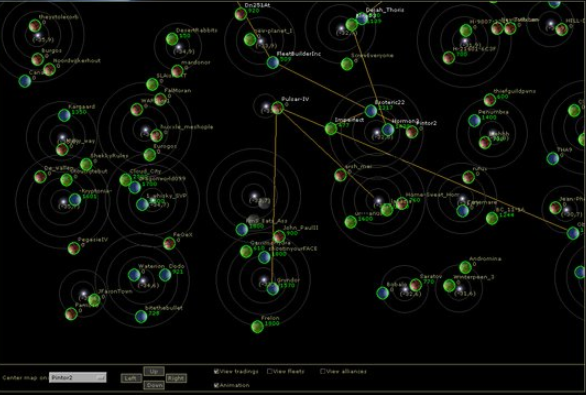The image size is (586, 395).
Task: Select the Kargaard planet
Action: (64, 115)
